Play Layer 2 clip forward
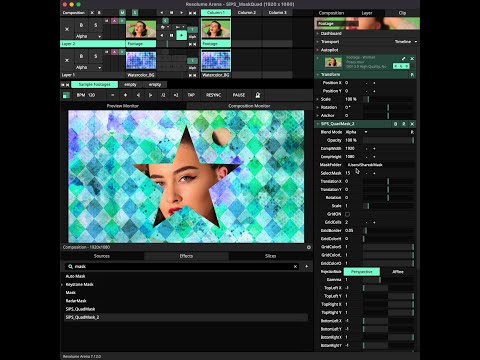 (x=181, y=35)
